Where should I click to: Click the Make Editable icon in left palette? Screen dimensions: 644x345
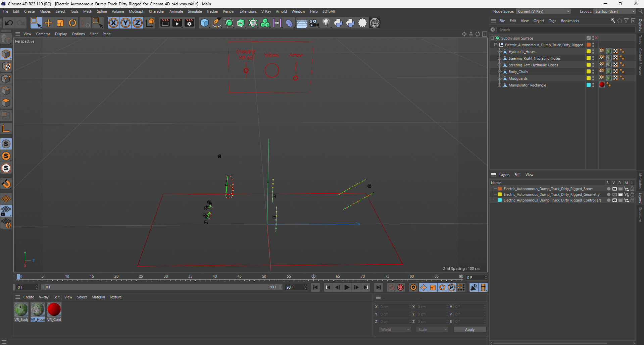click(x=6, y=39)
